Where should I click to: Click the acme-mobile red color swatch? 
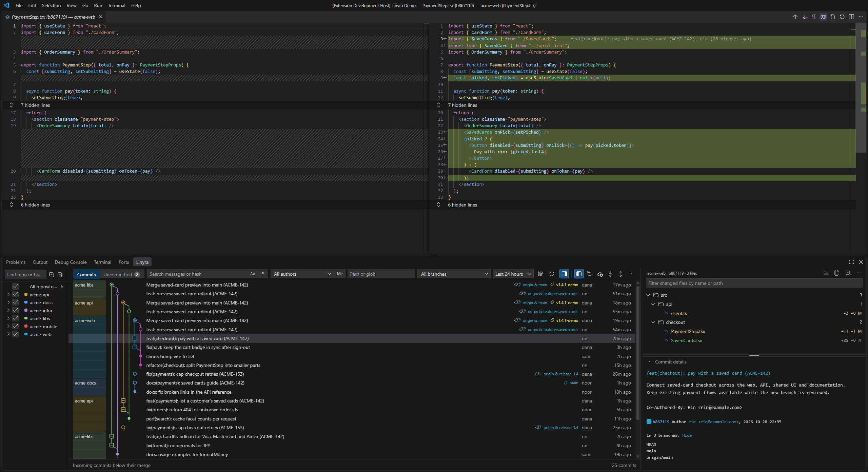26,326
